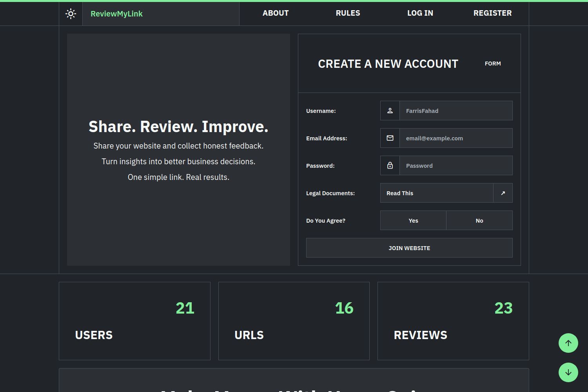Click the user icon beside Username
The width and height of the screenshot is (588, 392).
390,111
